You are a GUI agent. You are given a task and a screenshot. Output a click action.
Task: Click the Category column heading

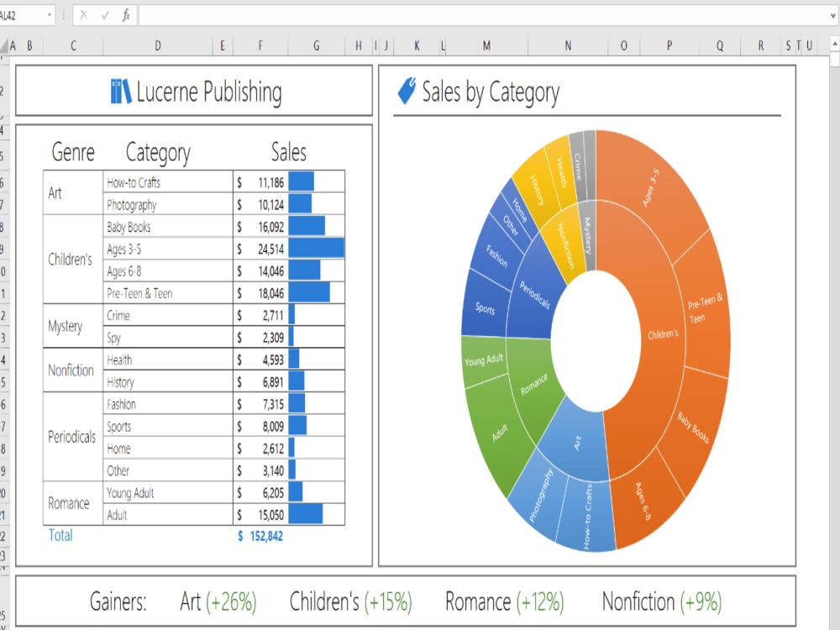point(158,153)
